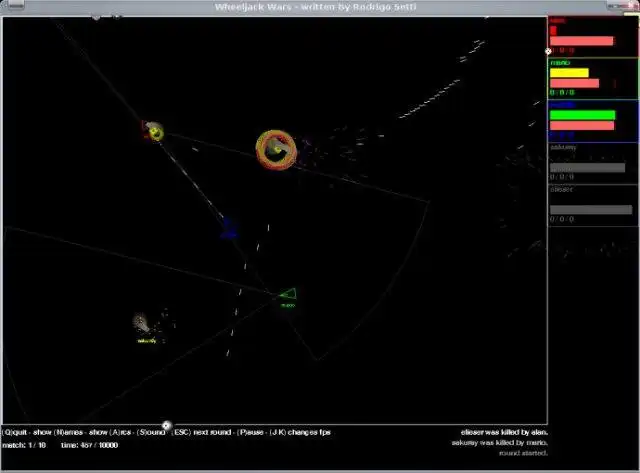Click mario's green triangle ship
The height and width of the screenshot is (473, 640).
tap(289, 294)
